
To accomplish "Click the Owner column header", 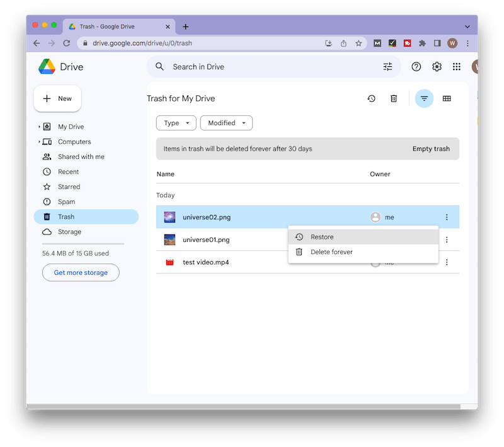I will 380,174.
